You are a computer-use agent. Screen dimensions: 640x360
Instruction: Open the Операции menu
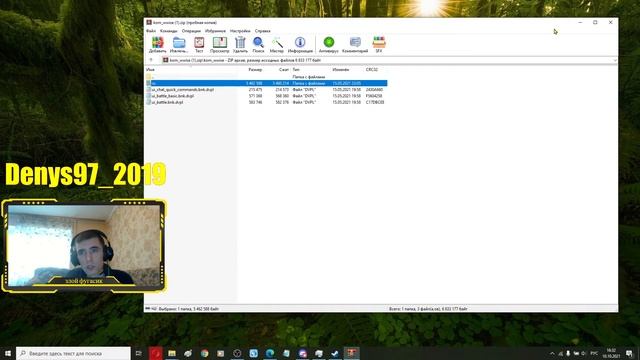(191, 31)
